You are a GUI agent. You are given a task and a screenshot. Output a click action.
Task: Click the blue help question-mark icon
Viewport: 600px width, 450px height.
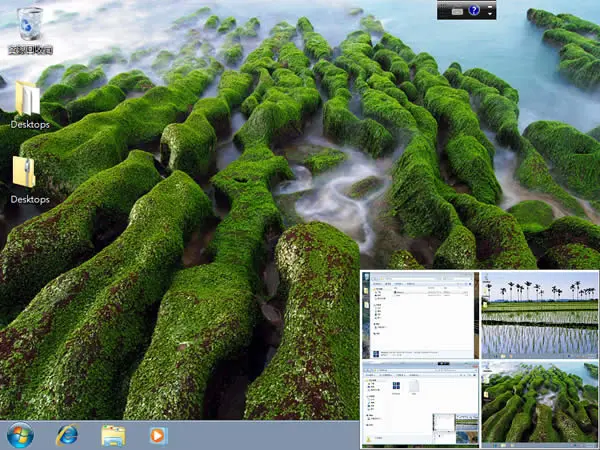tap(474, 10)
